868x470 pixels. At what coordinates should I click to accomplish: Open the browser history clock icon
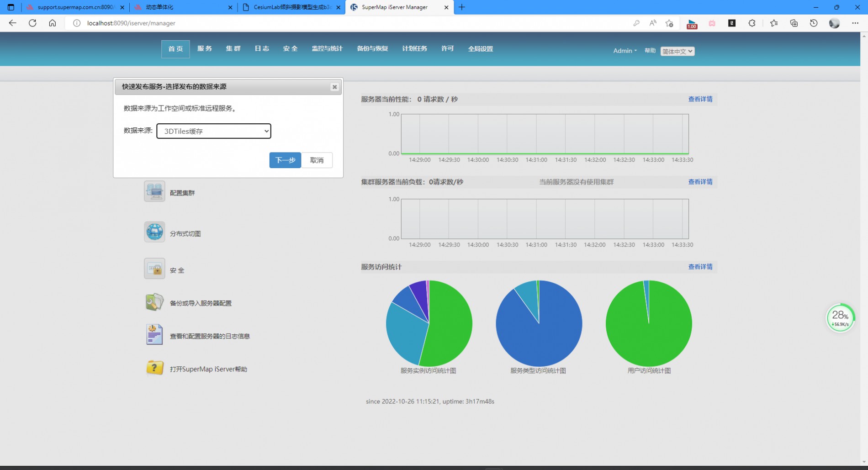[x=814, y=23]
